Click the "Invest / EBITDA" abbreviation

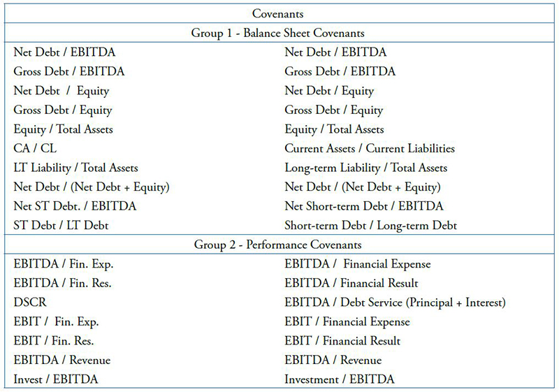click(57, 379)
